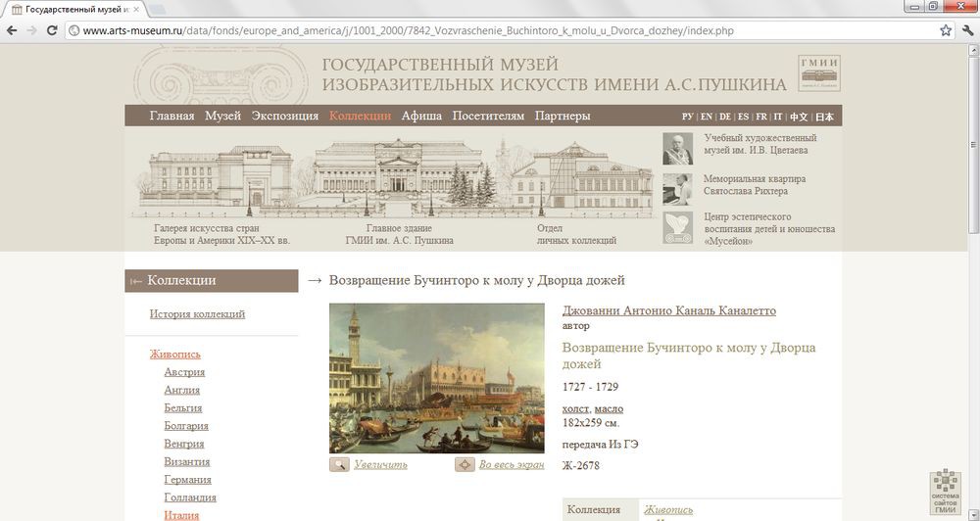The image size is (980, 521).
Task: Select Англия in the country list
Action: 182,391
